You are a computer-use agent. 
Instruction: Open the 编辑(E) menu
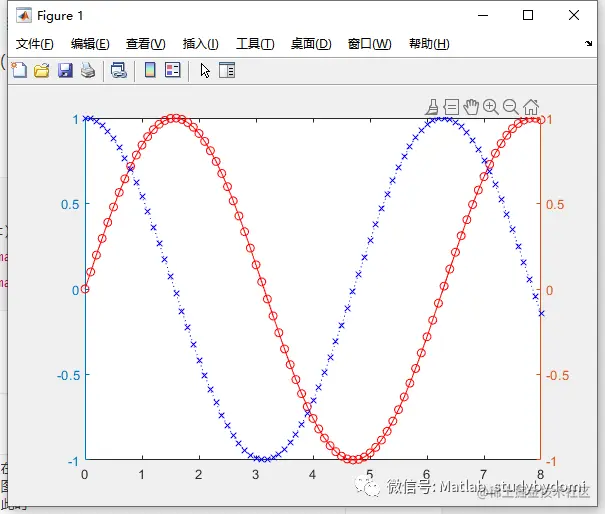click(x=90, y=44)
